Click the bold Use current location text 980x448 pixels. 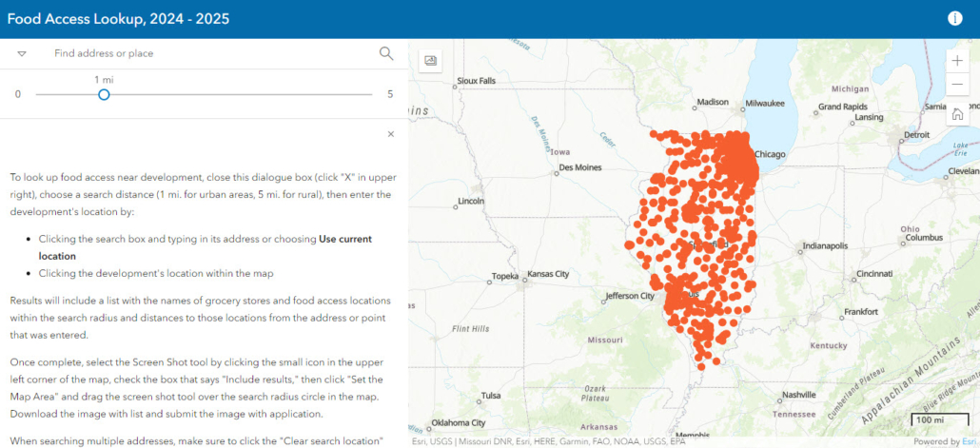[x=205, y=247]
